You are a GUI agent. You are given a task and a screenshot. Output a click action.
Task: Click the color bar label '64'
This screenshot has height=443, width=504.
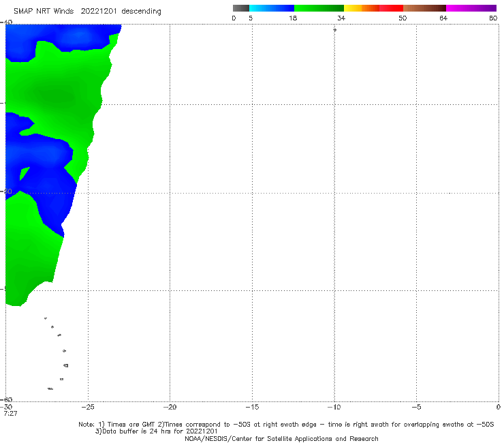click(443, 18)
